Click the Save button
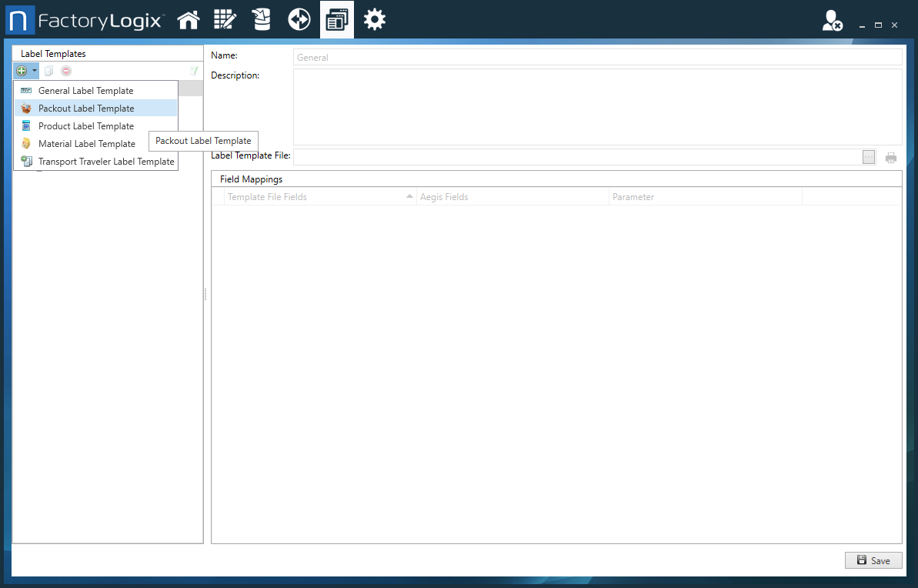 click(x=873, y=560)
